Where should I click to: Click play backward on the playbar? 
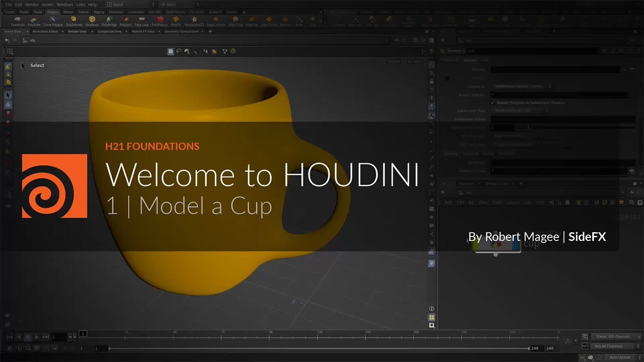click(19, 337)
